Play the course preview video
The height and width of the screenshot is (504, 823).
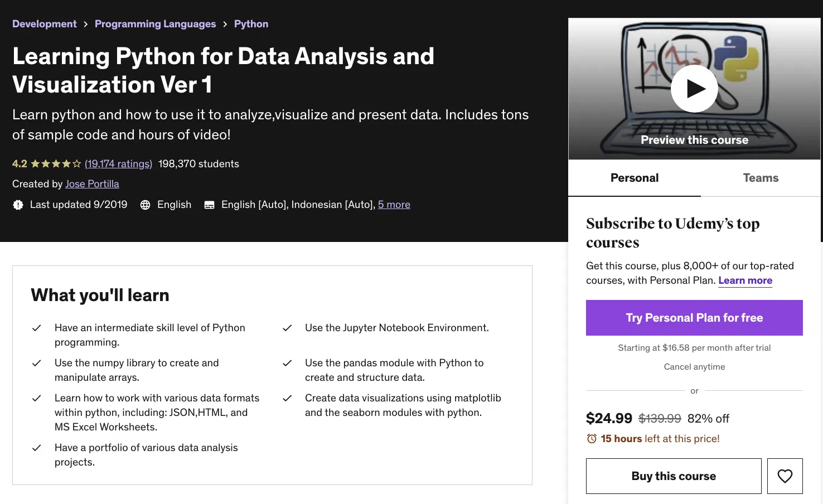[x=694, y=89]
